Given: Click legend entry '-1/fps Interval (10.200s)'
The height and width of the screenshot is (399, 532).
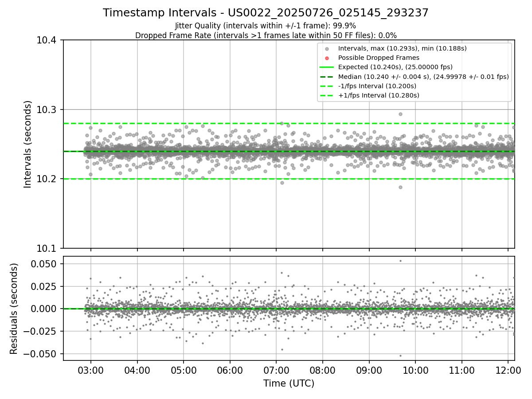Looking at the screenshot, I should 377,86.
